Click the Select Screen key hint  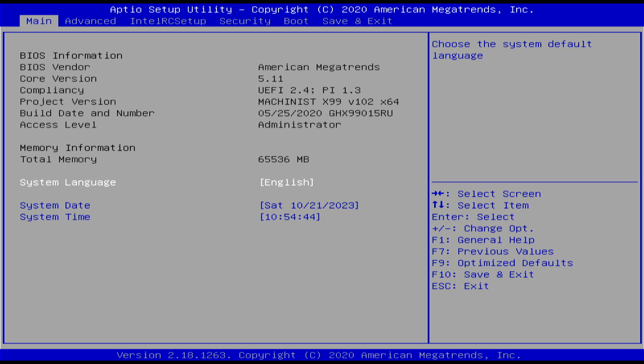[486, 194]
